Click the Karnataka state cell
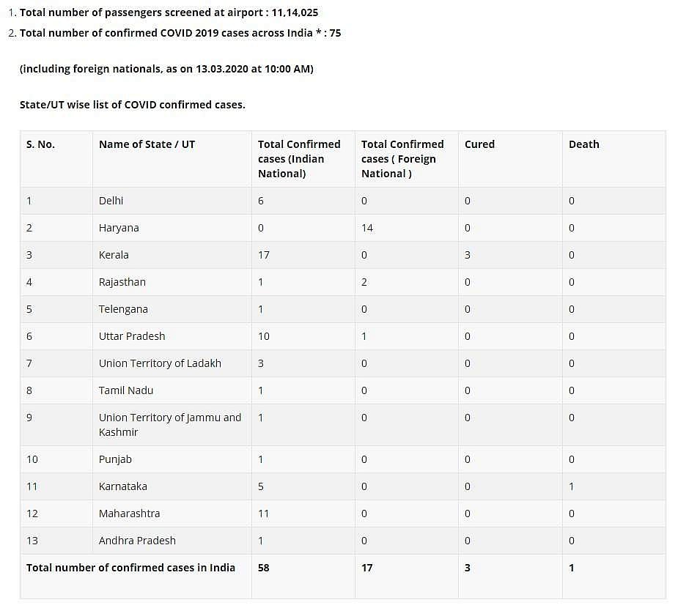Image resolution: width=700 pixels, height=608 pixels. point(124,486)
